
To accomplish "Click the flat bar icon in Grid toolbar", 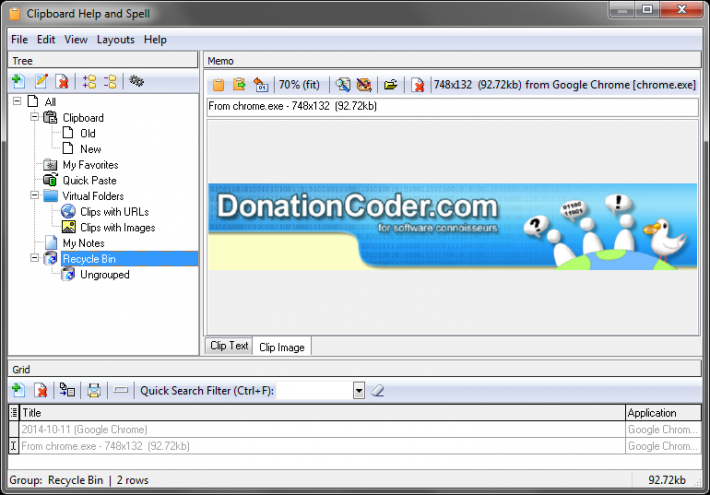I will pos(121,389).
